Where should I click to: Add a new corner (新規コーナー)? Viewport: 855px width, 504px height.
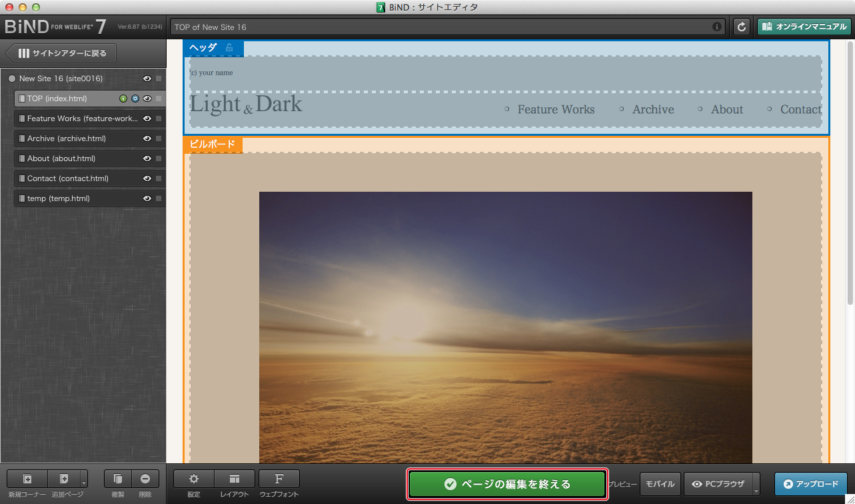(x=27, y=479)
